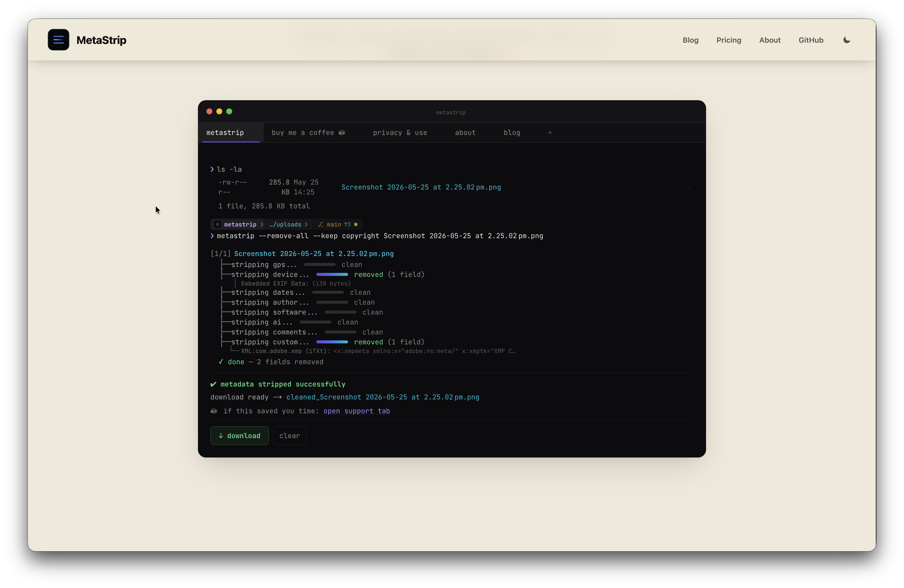Click the yellow minimize dot of terminal
The height and width of the screenshot is (588, 904).
[219, 111]
